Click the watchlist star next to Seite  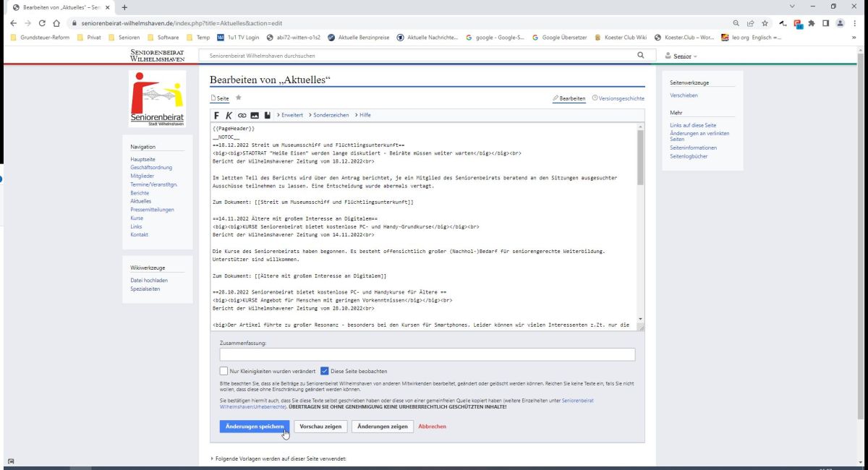pyautogui.click(x=239, y=98)
